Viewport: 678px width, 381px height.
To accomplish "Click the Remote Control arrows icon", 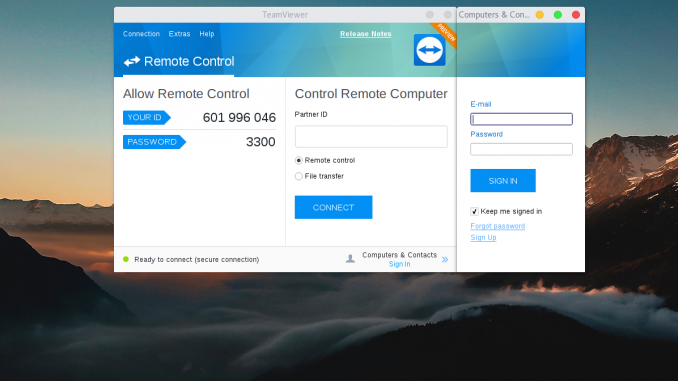I will pyautogui.click(x=131, y=61).
